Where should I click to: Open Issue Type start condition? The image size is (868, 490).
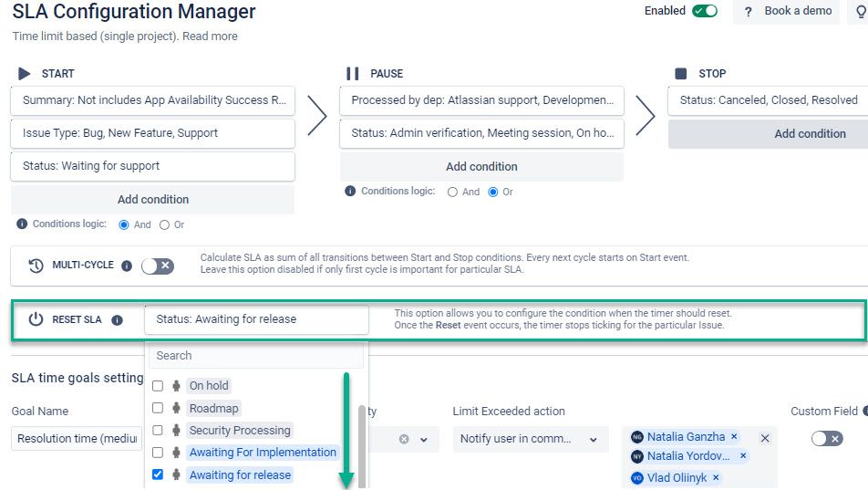point(153,133)
